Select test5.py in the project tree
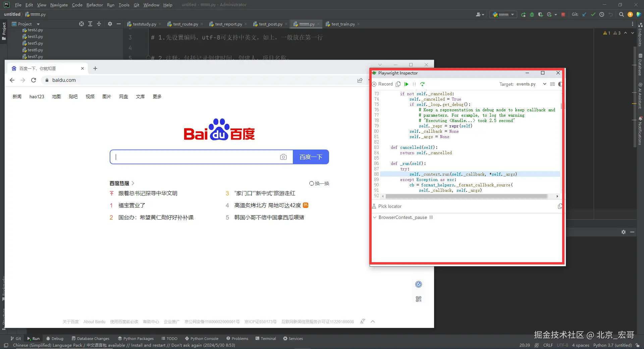This screenshot has width=644, height=349. (33, 43)
